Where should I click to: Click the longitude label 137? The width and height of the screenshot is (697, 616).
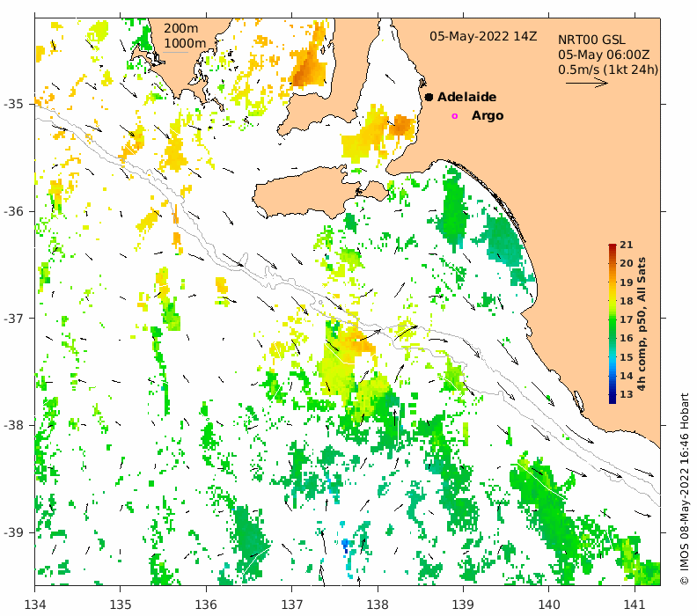tap(292, 605)
